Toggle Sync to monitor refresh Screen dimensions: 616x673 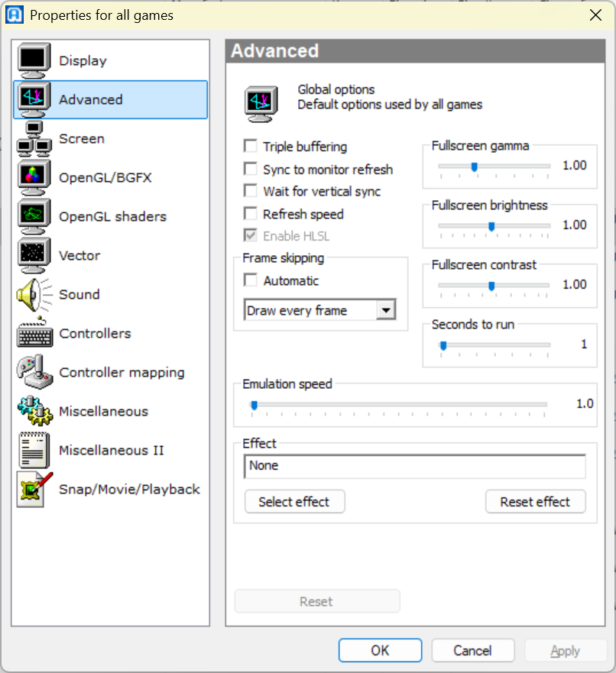click(250, 169)
